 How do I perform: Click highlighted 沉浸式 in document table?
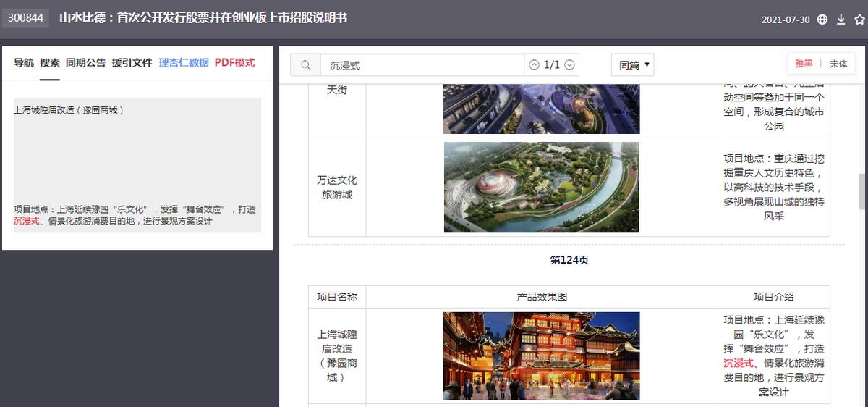click(739, 364)
